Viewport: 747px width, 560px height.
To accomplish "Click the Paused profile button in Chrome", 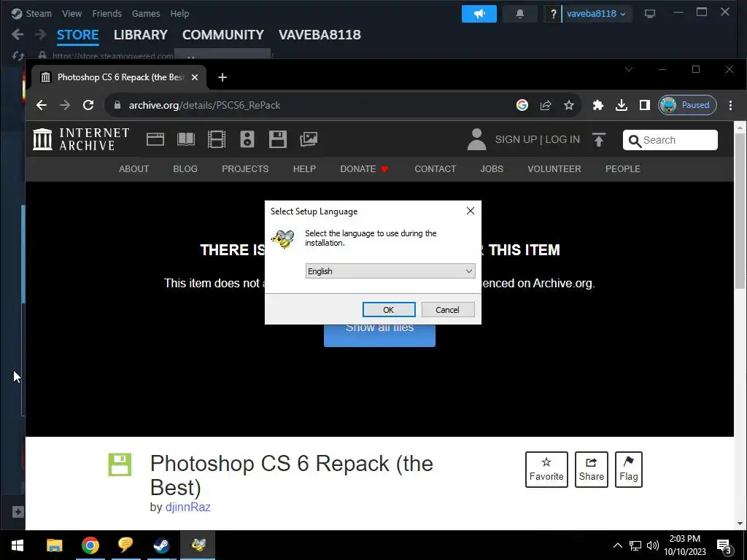I will 687,105.
